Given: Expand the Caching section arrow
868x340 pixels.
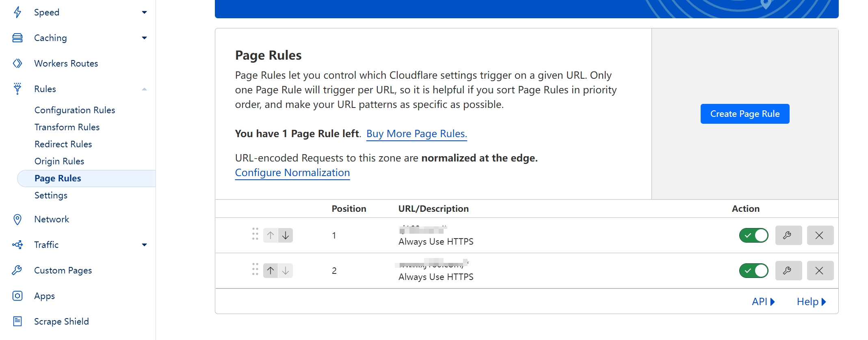Looking at the screenshot, I should pyautogui.click(x=144, y=38).
